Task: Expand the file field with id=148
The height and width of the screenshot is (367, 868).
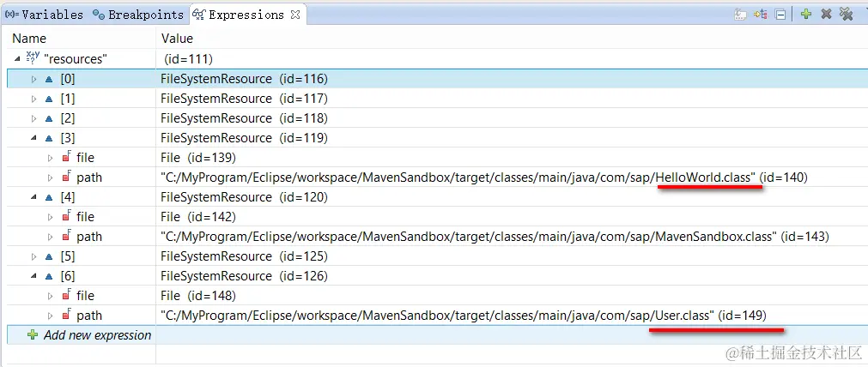Action: (x=51, y=296)
